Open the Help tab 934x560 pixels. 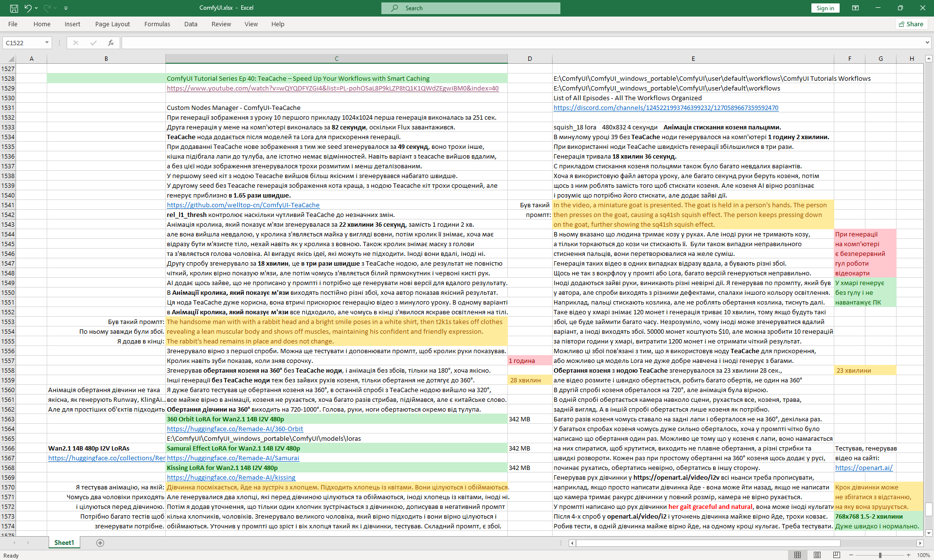pos(278,24)
